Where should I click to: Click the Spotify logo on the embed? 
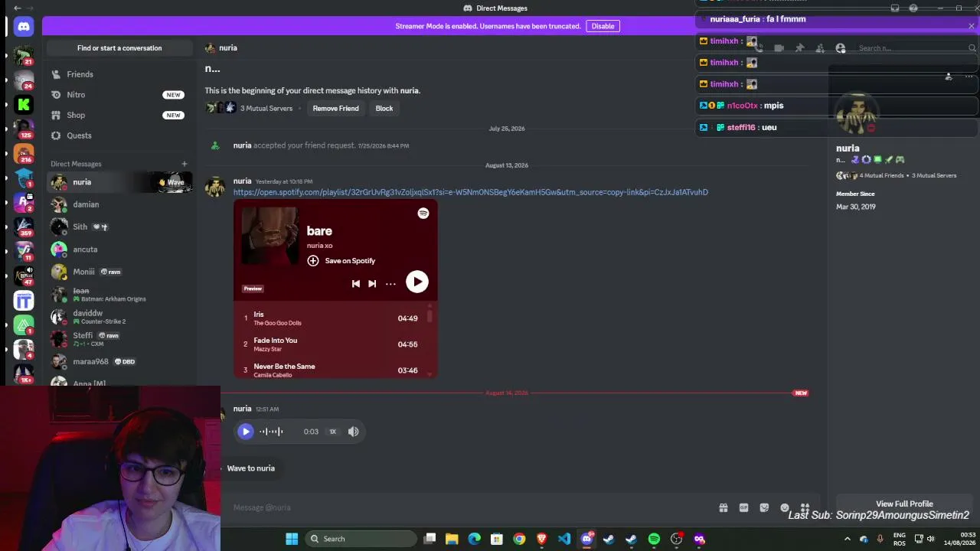pyautogui.click(x=423, y=214)
